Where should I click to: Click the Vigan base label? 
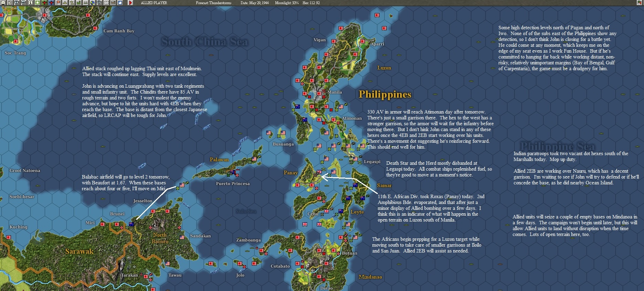(320, 40)
